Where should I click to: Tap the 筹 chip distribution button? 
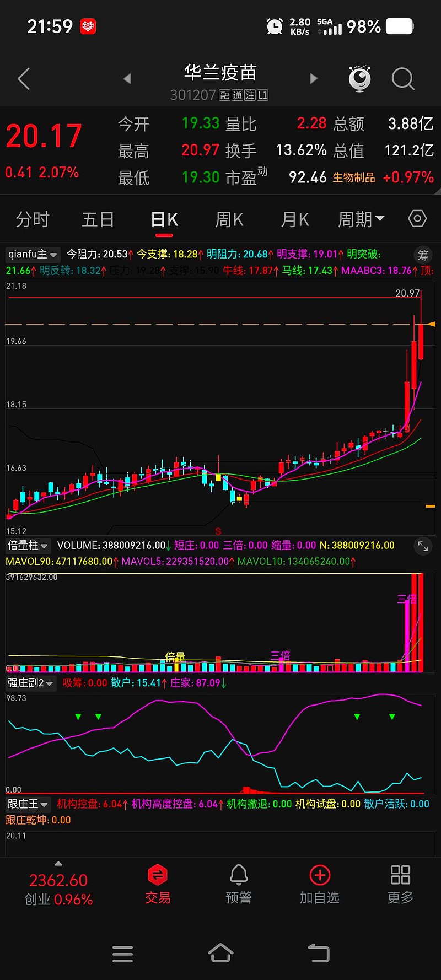tap(423, 255)
